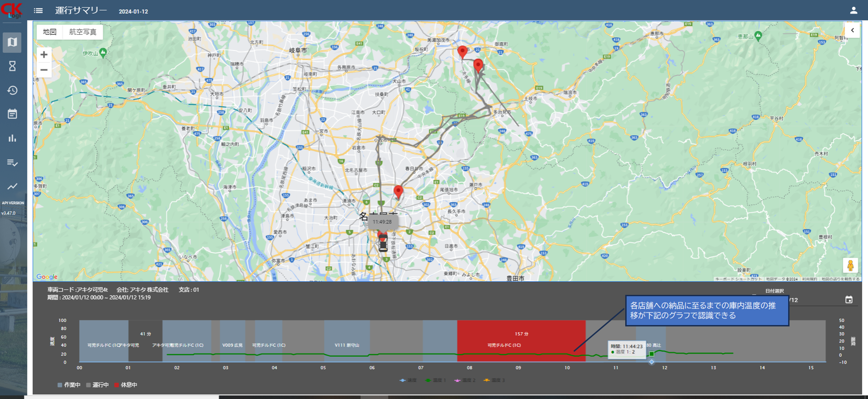Screen dimensions: 868x399
Task: Open the hamburger menu icon
Action: tap(38, 11)
